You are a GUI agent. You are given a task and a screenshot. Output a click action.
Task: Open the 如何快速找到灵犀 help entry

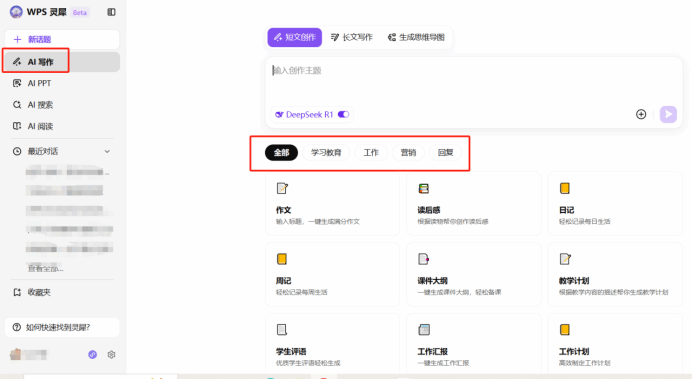click(x=62, y=327)
